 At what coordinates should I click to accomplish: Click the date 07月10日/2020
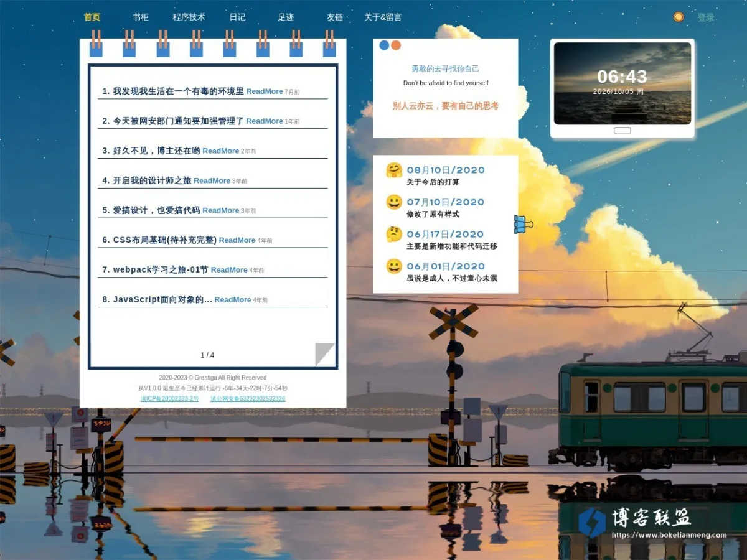(x=446, y=202)
